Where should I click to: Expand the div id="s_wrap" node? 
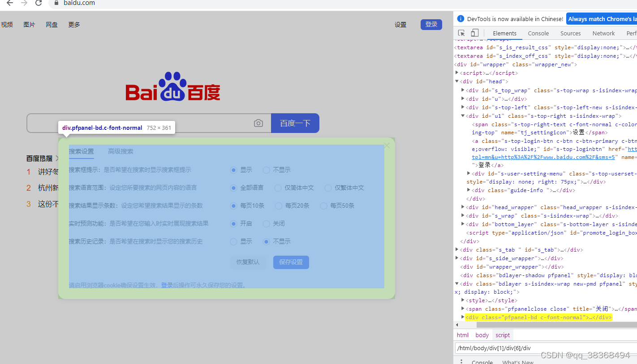click(463, 216)
